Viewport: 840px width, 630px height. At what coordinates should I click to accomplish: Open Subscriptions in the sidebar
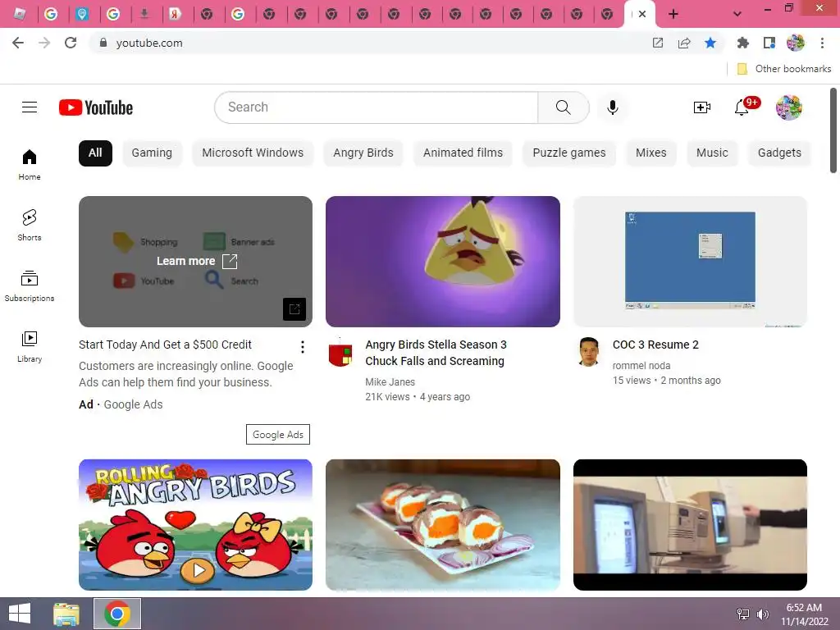tap(30, 286)
